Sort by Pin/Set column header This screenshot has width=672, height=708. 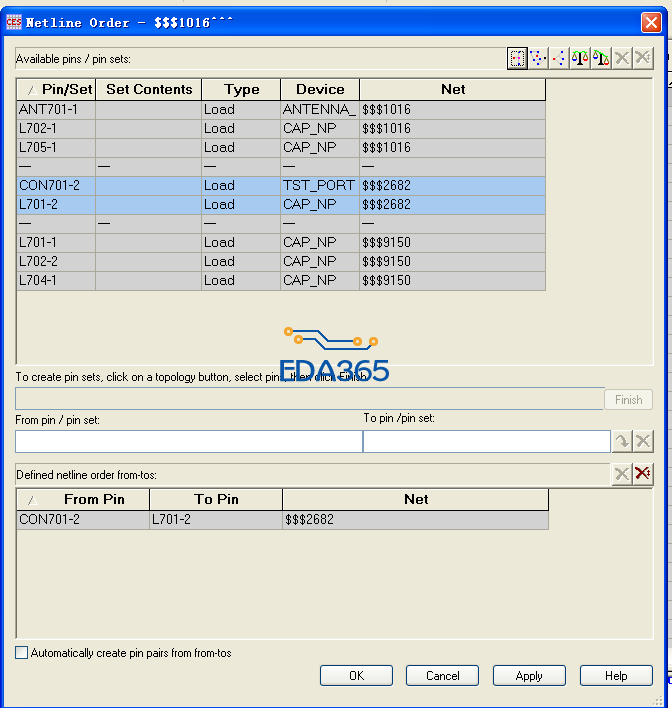56,89
